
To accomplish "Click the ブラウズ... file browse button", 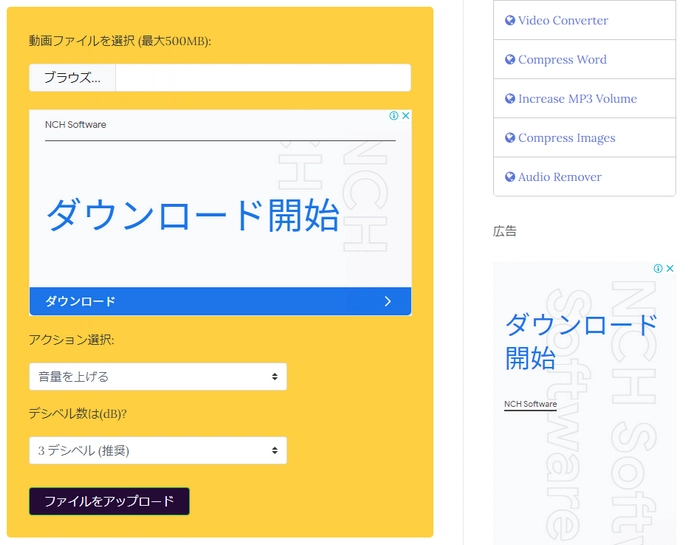I will tap(72, 78).
